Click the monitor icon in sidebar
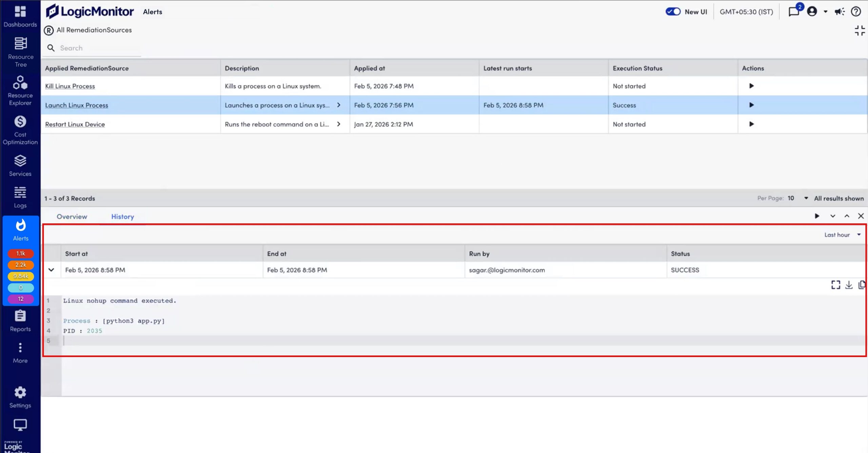 [x=20, y=425]
